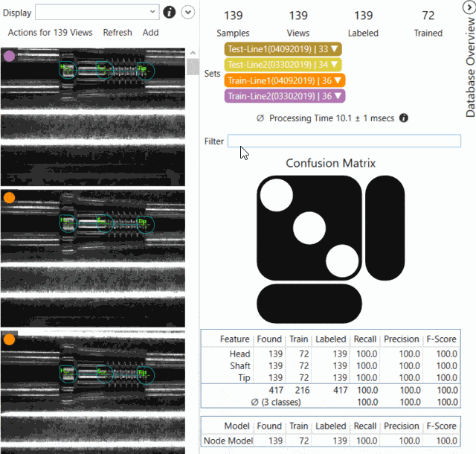Viewport: 476px width, 454px height.
Task: Click the info icon next to Display dropdown
Action: pos(169,12)
